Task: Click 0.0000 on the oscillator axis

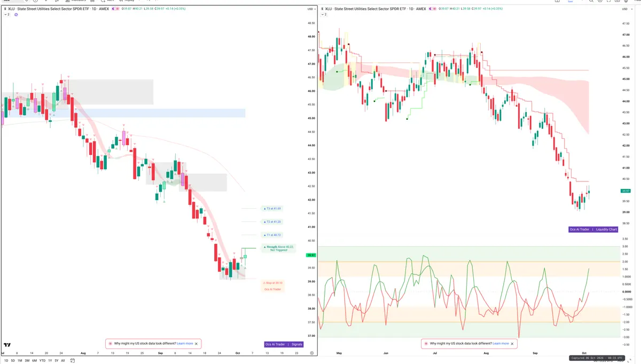Action: (x=626, y=292)
